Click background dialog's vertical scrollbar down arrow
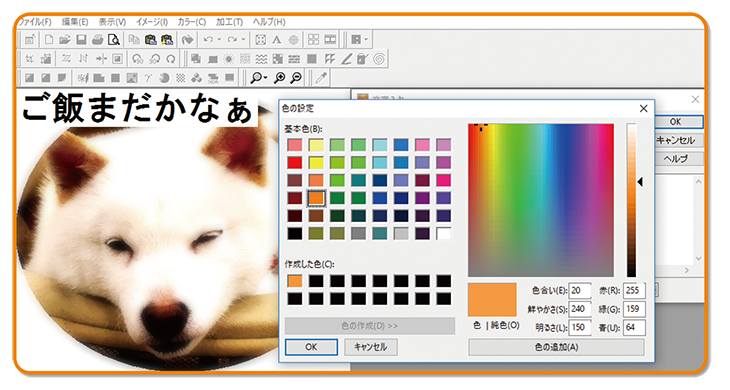The height and width of the screenshot is (390, 730). (698, 259)
